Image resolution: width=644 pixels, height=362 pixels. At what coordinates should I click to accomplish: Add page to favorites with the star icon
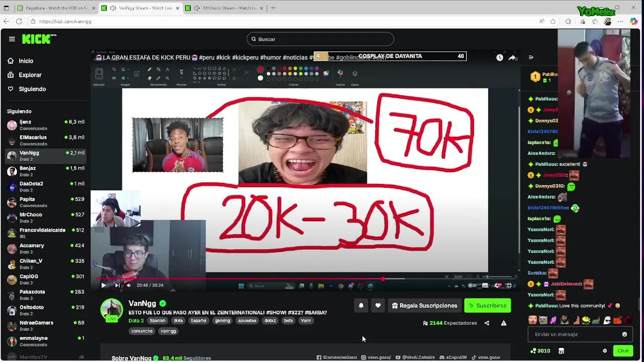(x=553, y=22)
